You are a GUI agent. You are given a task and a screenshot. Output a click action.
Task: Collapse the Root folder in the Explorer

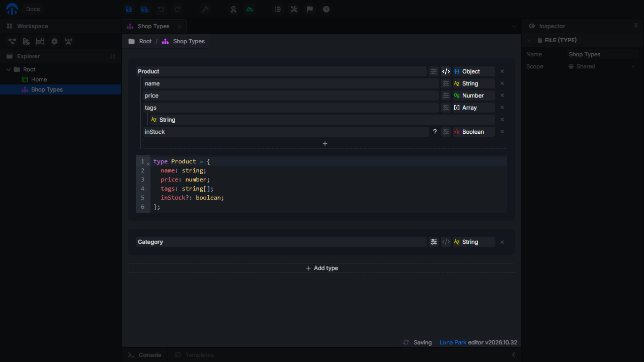coord(9,69)
